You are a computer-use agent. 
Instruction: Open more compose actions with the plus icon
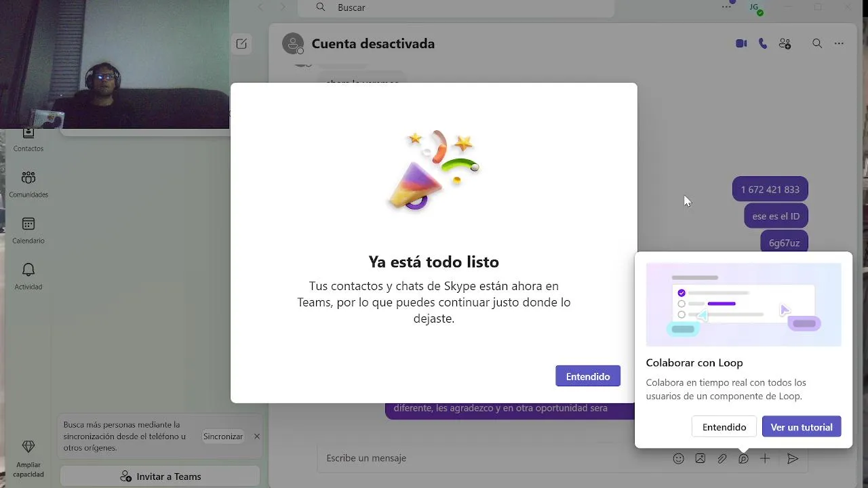[765, 459]
